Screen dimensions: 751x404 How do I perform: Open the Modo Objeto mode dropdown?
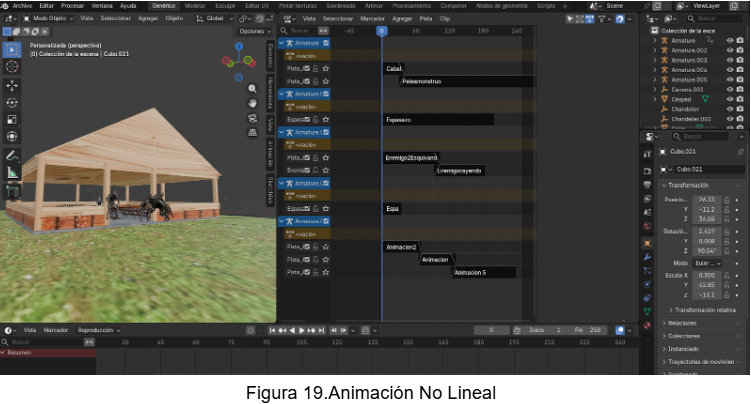(x=49, y=18)
